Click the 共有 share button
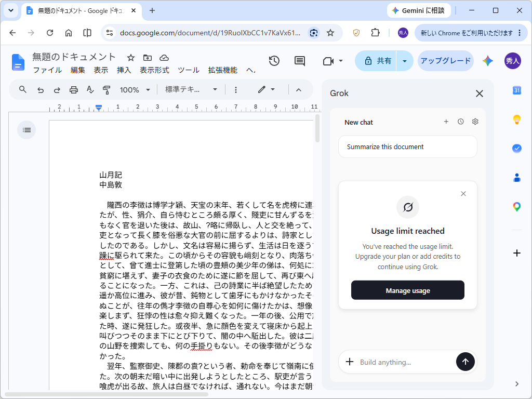 click(x=376, y=61)
